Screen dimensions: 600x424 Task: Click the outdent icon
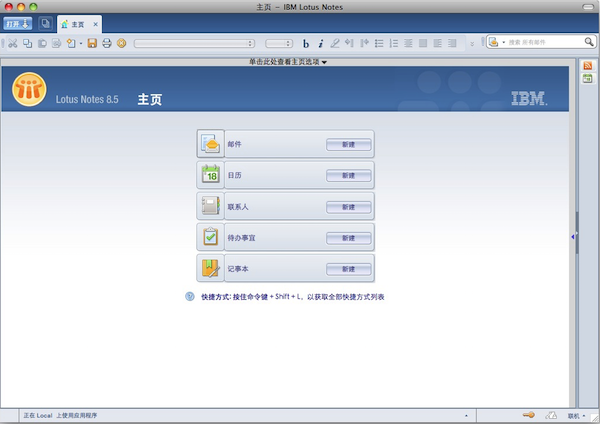tap(349, 43)
